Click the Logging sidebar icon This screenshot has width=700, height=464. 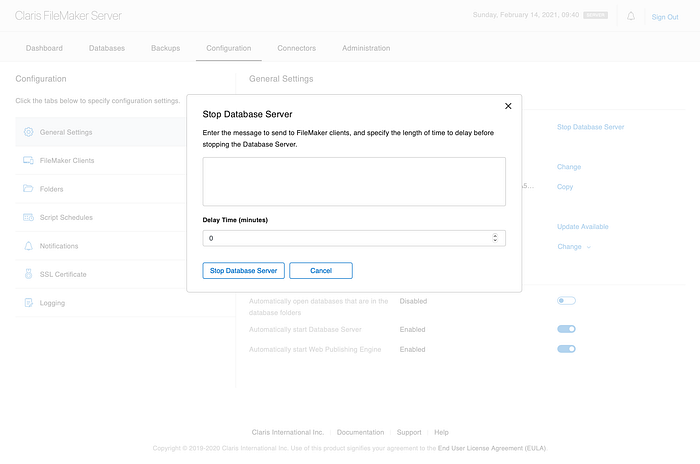coord(28,303)
